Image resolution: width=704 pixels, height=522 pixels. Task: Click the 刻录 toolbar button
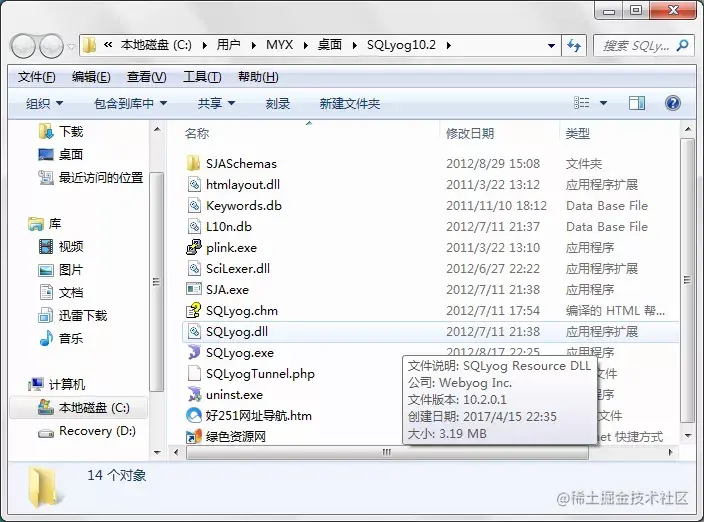pos(277,104)
